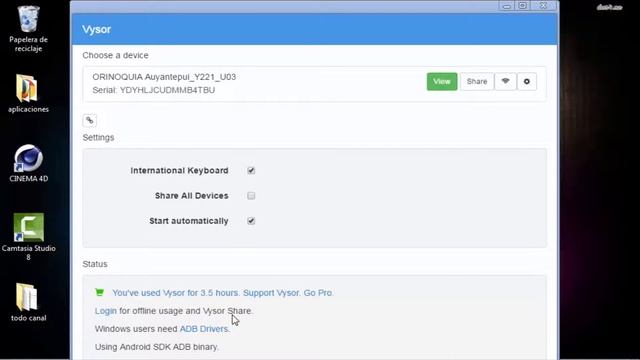
Task: Click the Vysor title in blue header
Action: point(97,29)
